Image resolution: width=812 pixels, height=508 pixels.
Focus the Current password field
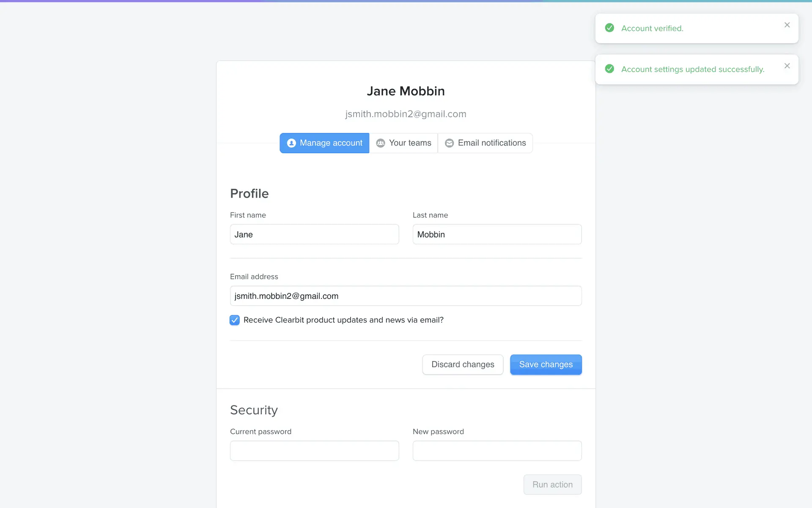(x=314, y=451)
